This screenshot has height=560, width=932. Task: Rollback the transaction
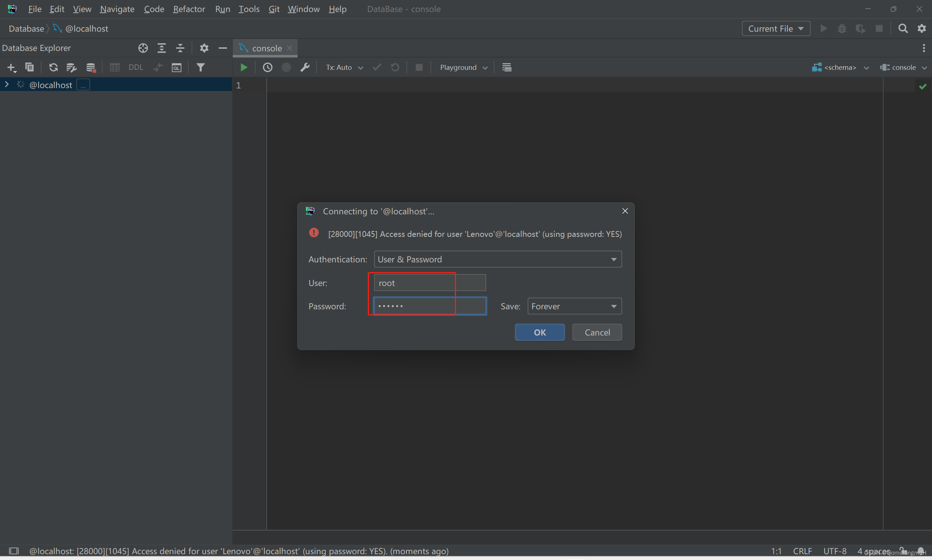click(x=395, y=67)
